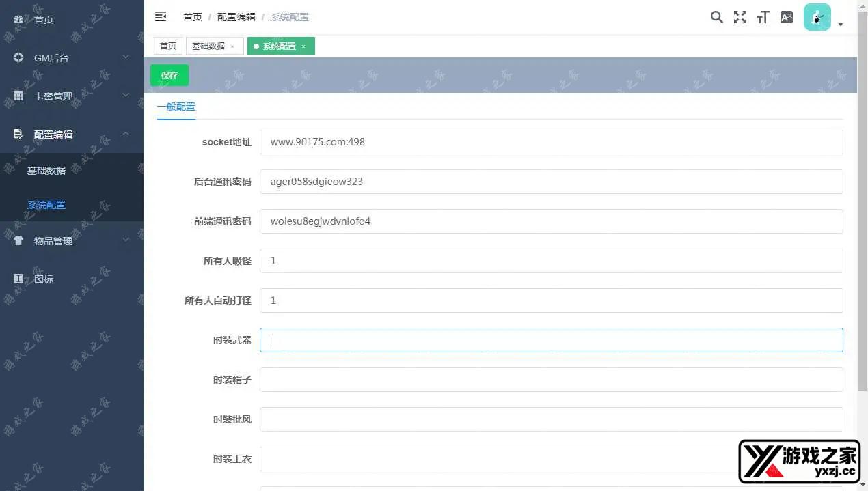Select 基础数据 in the sidebar submenu
The height and width of the screenshot is (491, 868).
pyautogui.click(x=46, y=171)
